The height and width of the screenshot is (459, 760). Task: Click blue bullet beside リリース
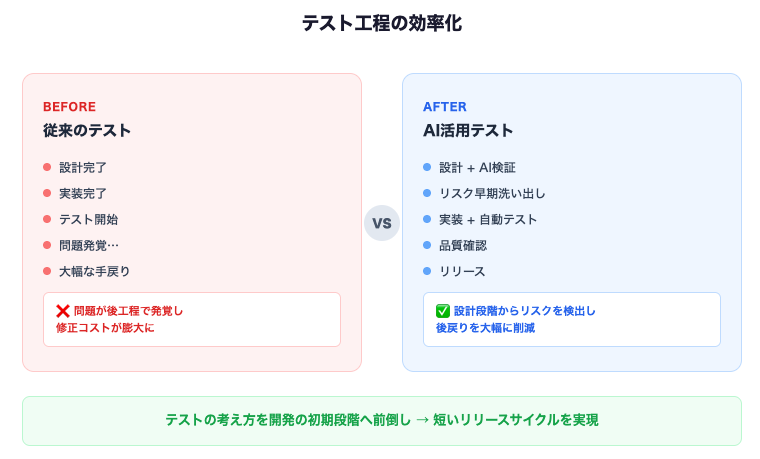coord(427,271)
